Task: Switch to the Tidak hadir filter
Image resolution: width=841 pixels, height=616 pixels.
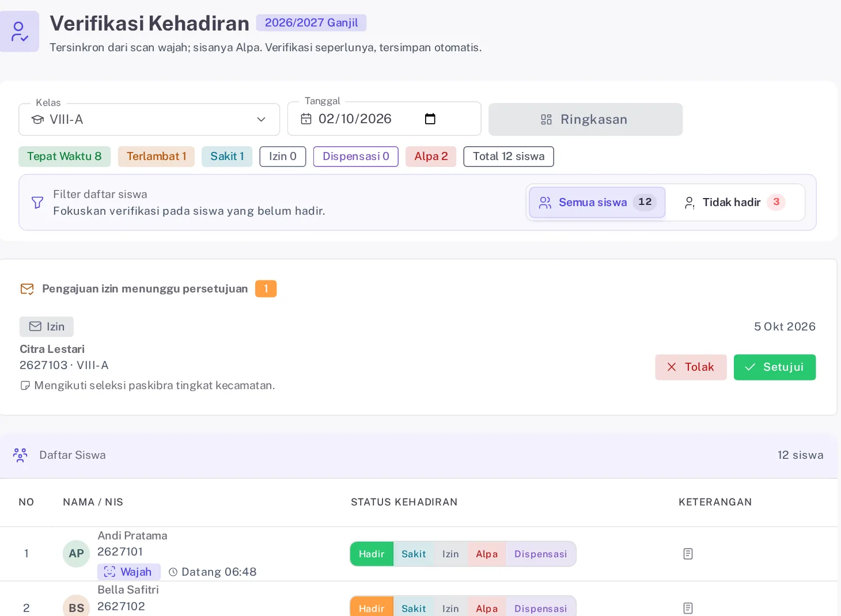Action: (x=734, y=203)
